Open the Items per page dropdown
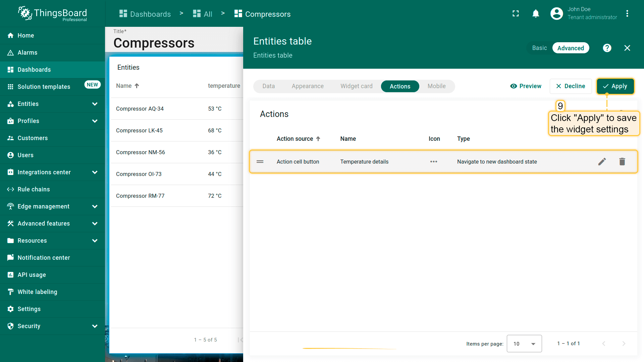The width and height of the screenshot is (644, 362). pyautogui.click(x=524, y=344)
